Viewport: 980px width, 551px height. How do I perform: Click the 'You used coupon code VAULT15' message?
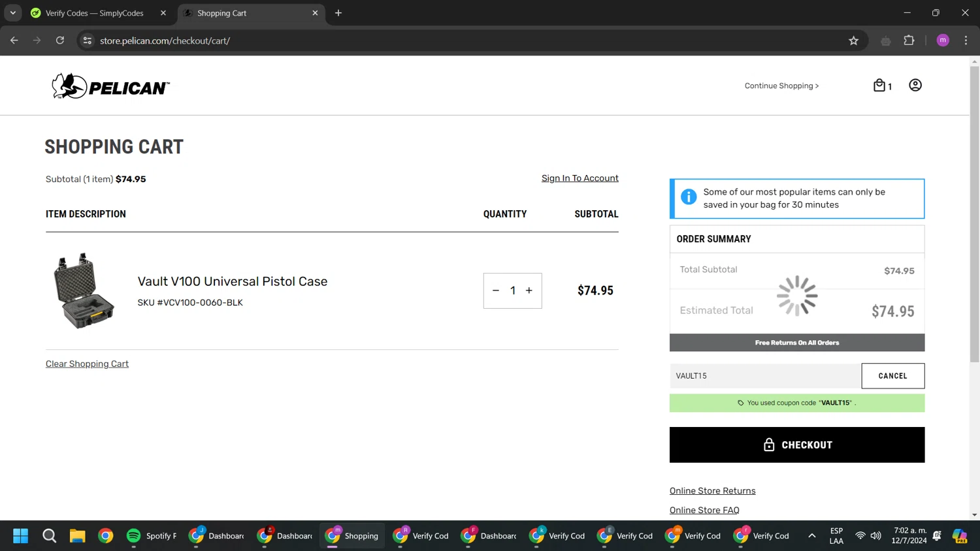point(797,403)
